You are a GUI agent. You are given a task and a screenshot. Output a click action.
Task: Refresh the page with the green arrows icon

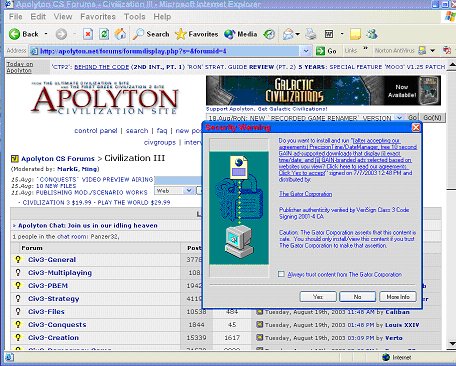click(x=104, y=34)
